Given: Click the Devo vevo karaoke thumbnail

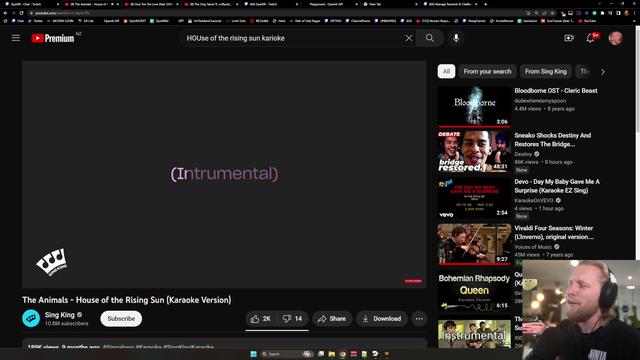Looking at the screenshot, I should [x=474, y=198].
